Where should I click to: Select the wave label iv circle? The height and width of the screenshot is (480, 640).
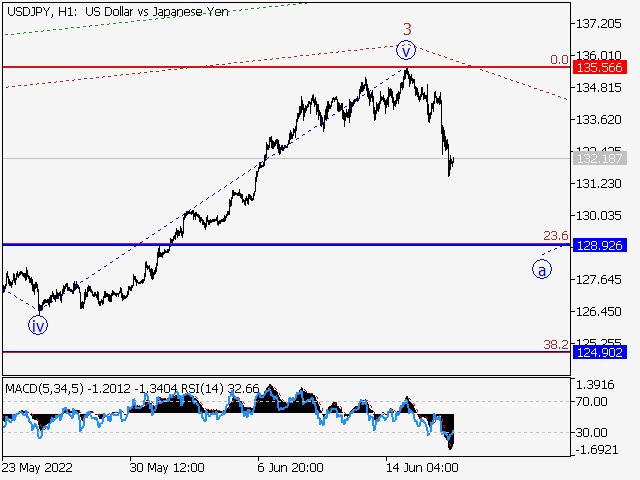click(x=38, y=325)
